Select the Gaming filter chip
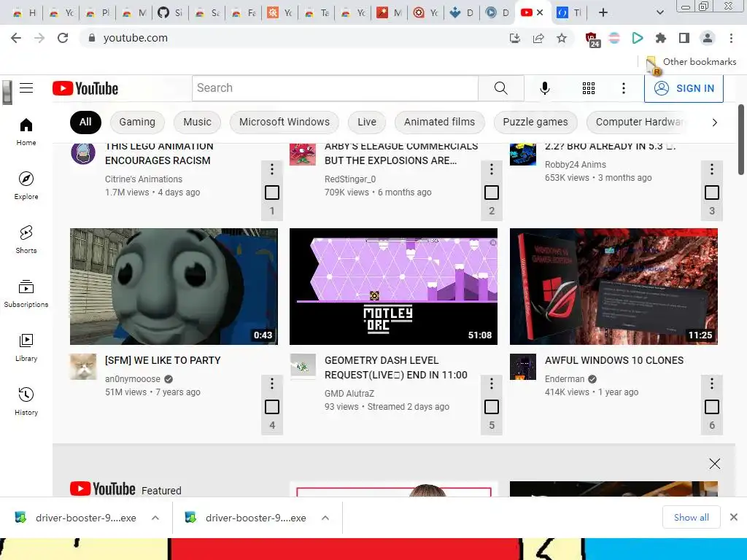 point(137,122)
